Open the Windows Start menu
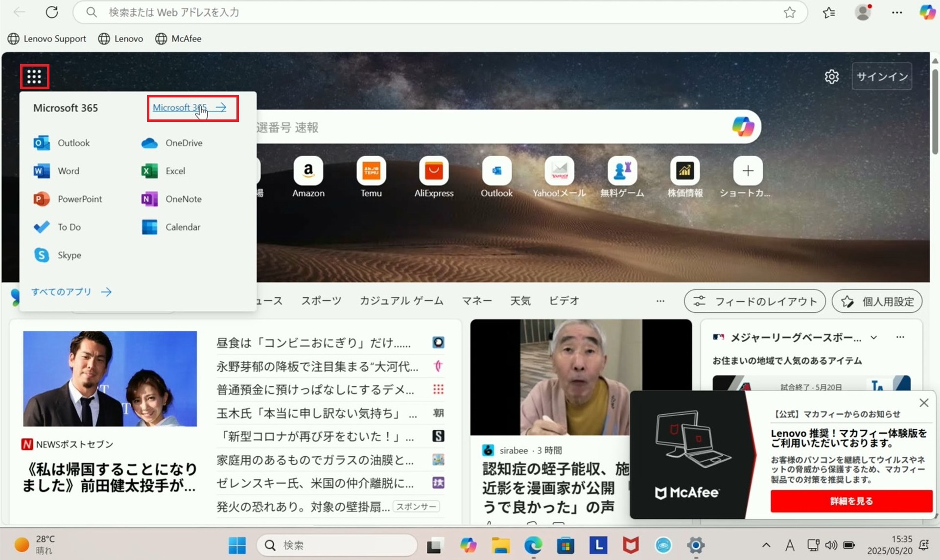 point(237,545)
